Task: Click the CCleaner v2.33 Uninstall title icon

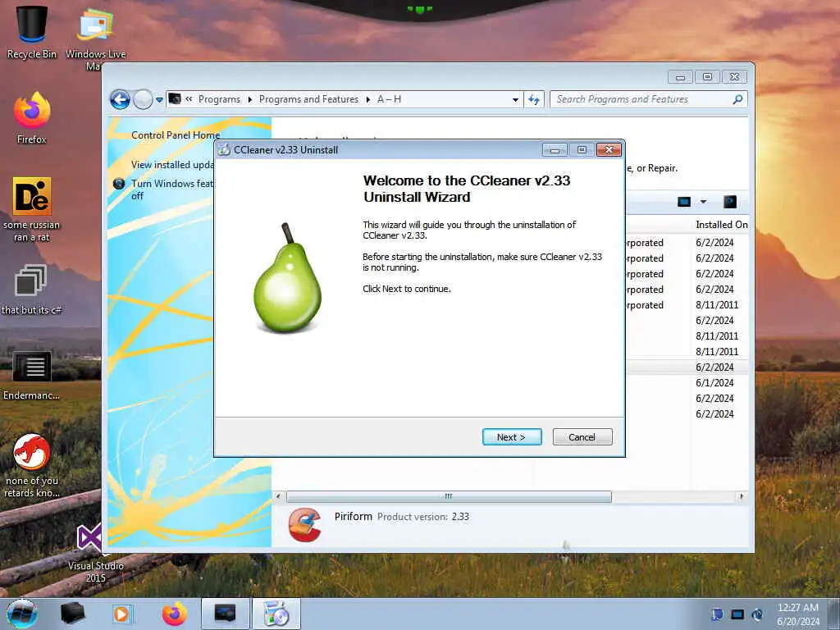Action: point(224,150)
